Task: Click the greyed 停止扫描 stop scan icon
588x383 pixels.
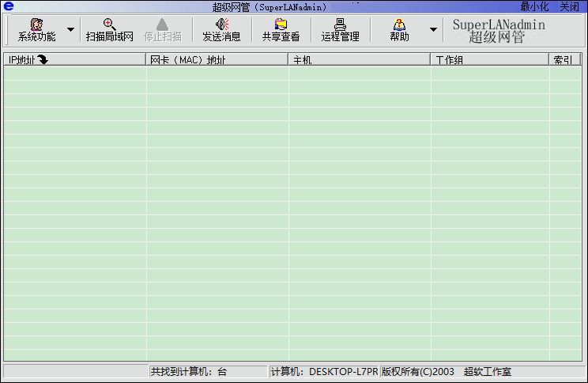Action: (x=162, y=30)
